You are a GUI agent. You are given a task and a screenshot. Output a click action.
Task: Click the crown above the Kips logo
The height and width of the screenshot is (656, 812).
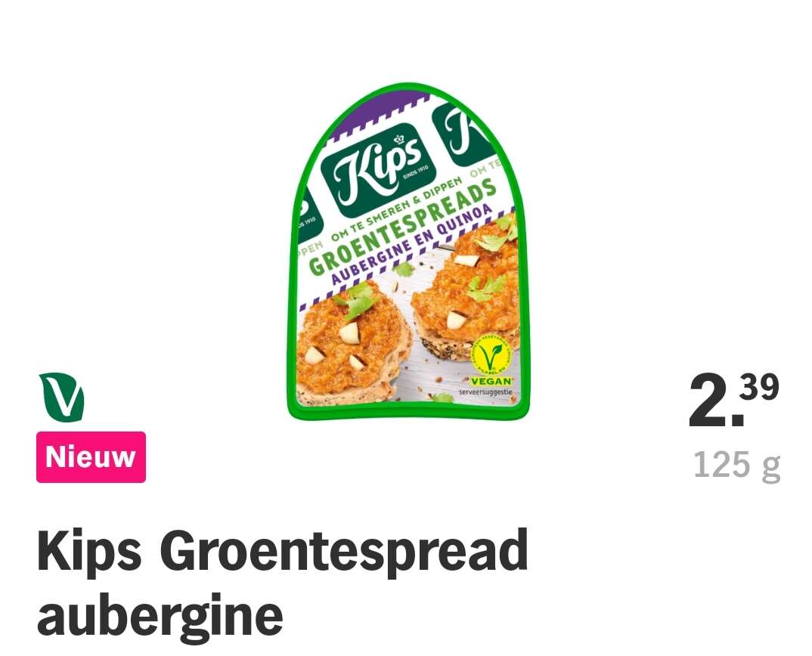click(398, 139)
